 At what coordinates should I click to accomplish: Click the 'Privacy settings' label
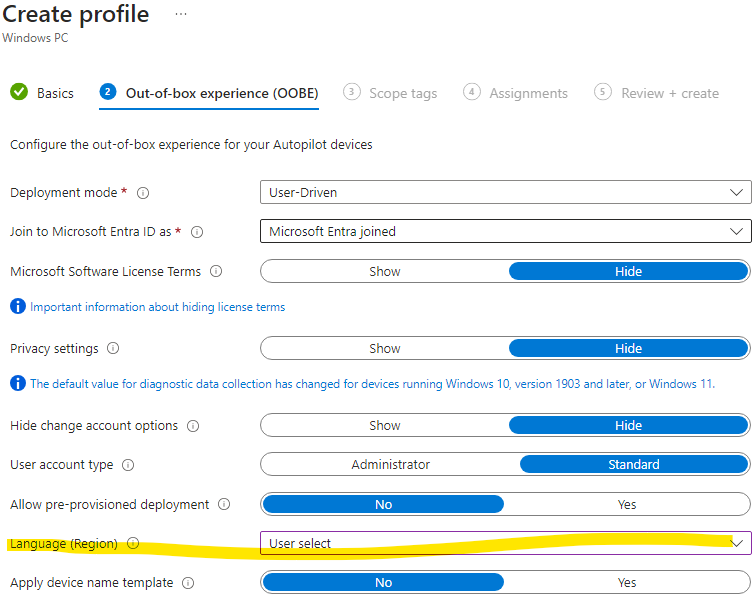coord(54,348)
